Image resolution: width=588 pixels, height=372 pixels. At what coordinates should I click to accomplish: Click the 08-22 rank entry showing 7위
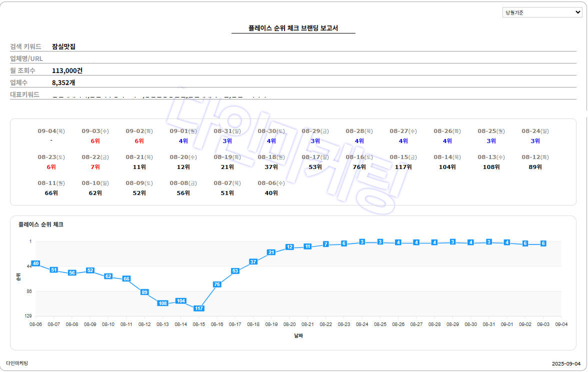point(95,167)
